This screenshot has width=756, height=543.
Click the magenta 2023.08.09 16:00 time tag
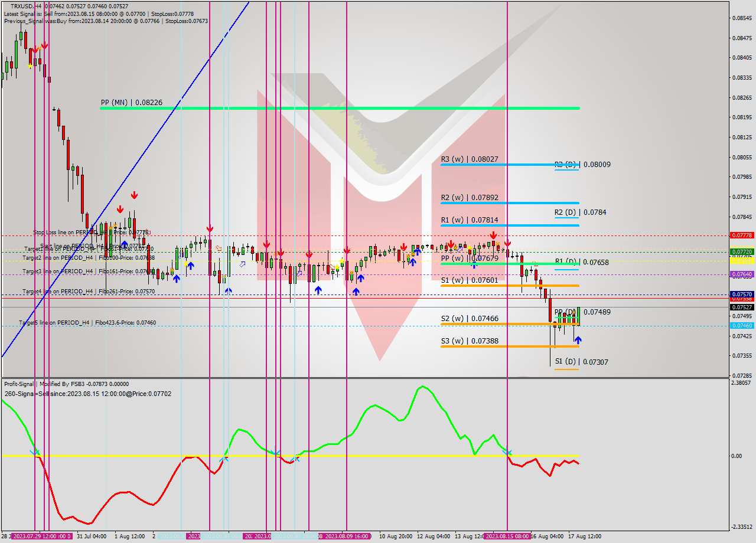(346, 537)
